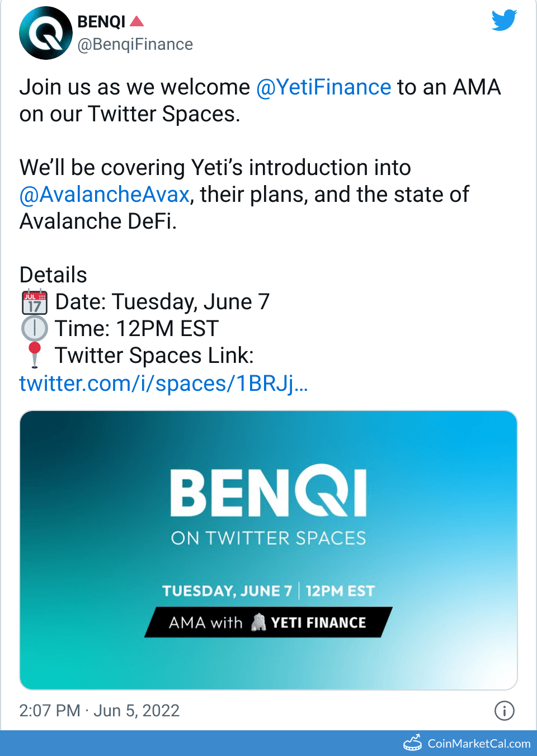Click the CoinMarketCal.com watermark text
This screenshot has height=756, width=537.
[479, 744]
